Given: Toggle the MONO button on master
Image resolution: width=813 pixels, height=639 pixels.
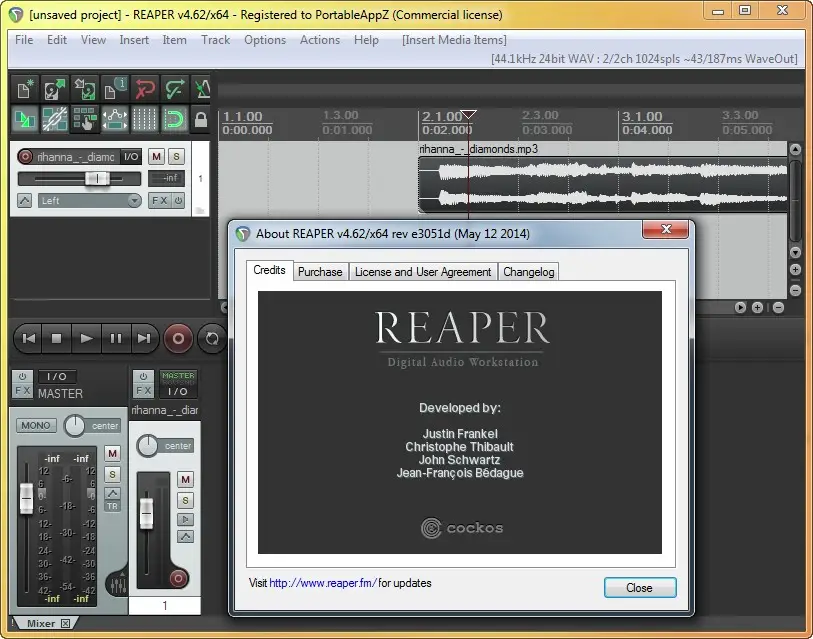Looking at the screenshot, I should coord(36,425).
